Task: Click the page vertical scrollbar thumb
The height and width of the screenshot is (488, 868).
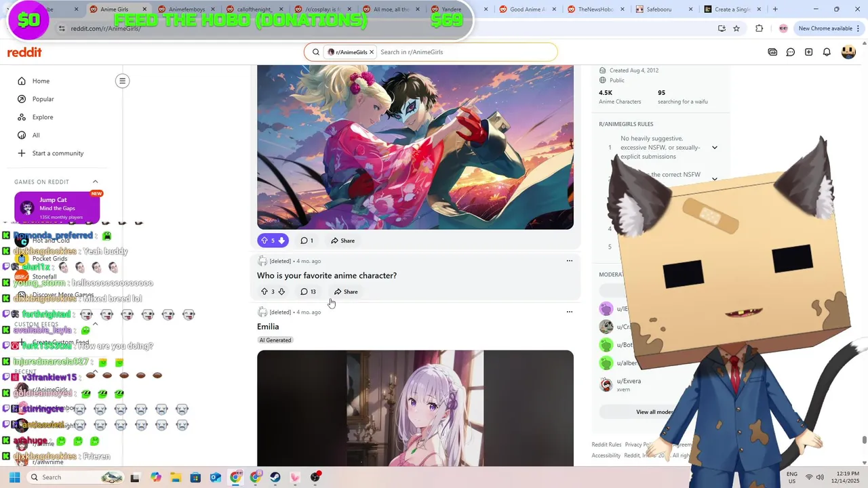Action: [864, 440]
